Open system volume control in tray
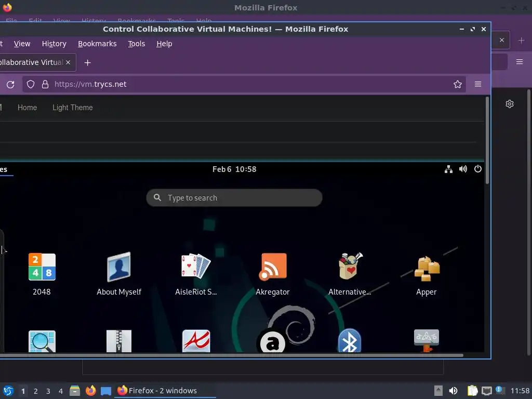Viewport: 532px width, 399px height. pyautogui.click(x=453, y=391)
